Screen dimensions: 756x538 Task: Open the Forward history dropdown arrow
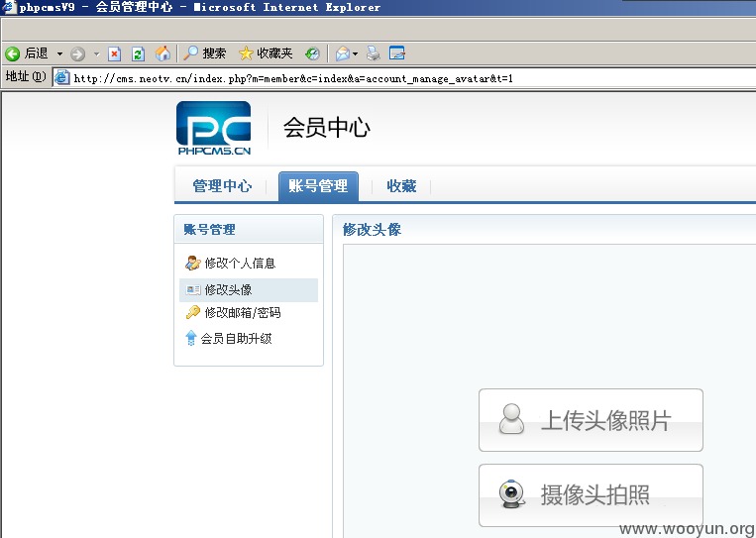point(96,54)
